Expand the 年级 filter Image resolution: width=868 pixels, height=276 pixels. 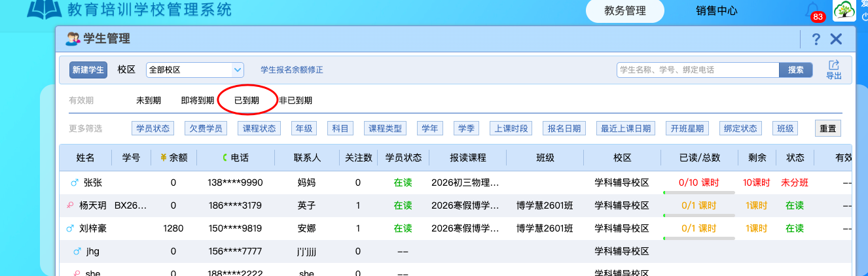click(304, 128)
